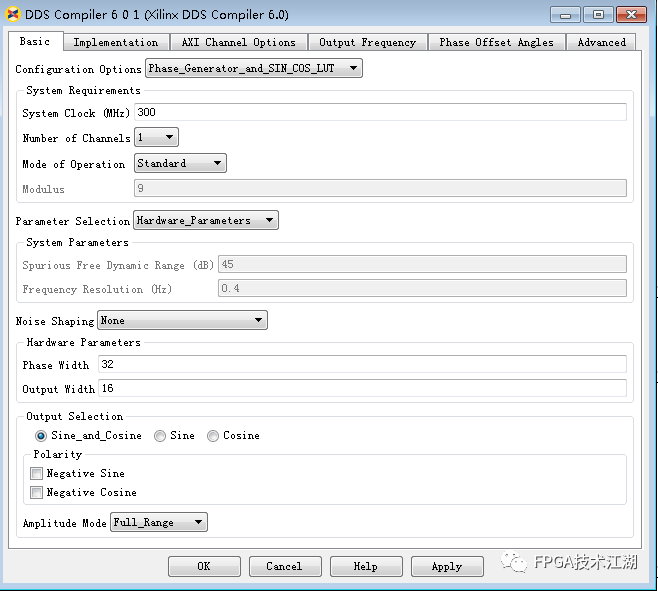Select the Sine output radio button

[x=160, y=436]
